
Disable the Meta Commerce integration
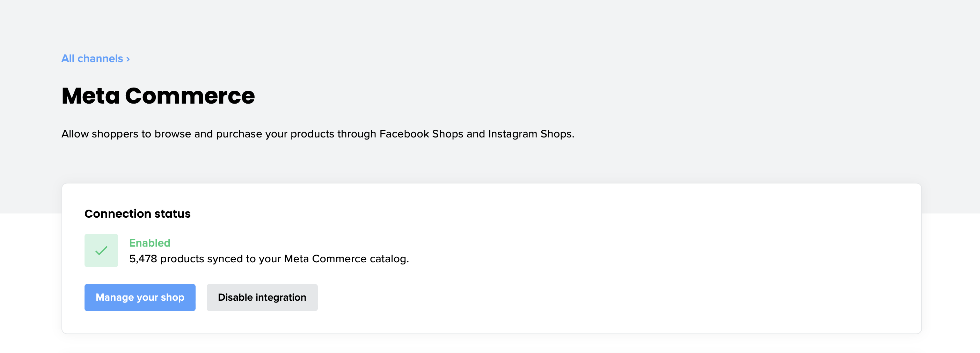coord(262,297)
